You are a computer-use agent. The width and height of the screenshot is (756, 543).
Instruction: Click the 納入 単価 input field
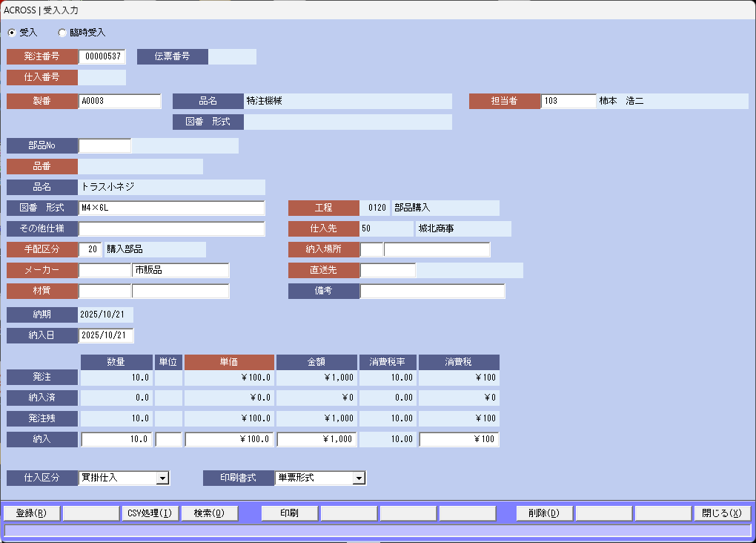click(229, 440)
